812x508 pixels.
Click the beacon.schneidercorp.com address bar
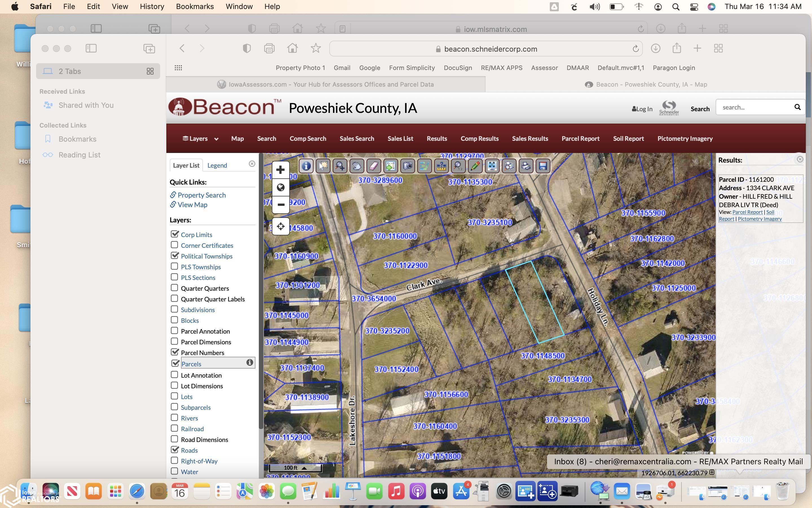486,49
